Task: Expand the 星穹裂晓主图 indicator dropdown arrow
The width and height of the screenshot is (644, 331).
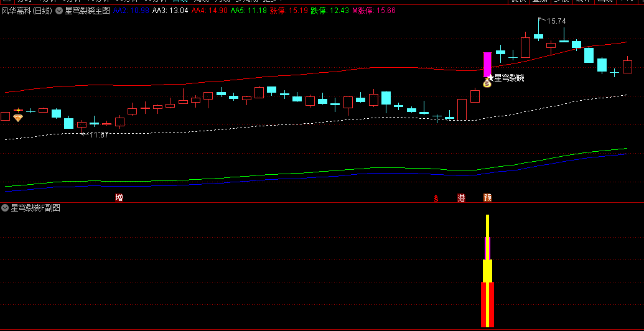Action: (59, 11)
